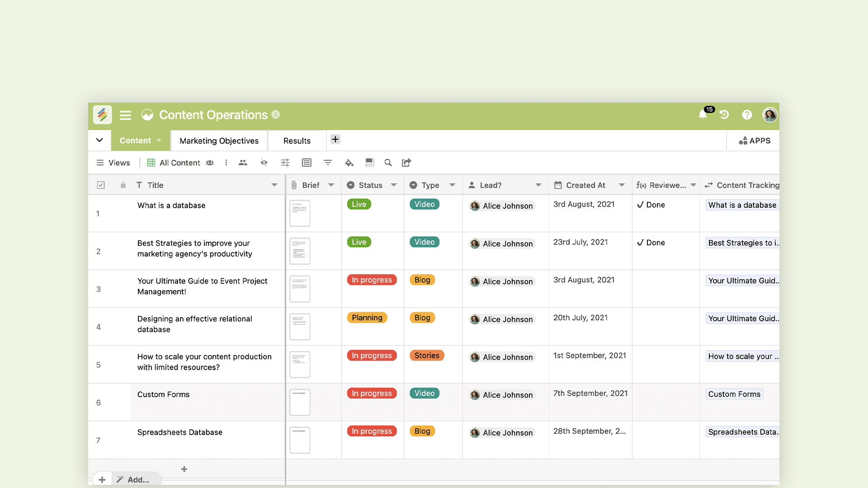868x488 pixels.
Task: Open the help question mark icon
Action: (747, 115)
